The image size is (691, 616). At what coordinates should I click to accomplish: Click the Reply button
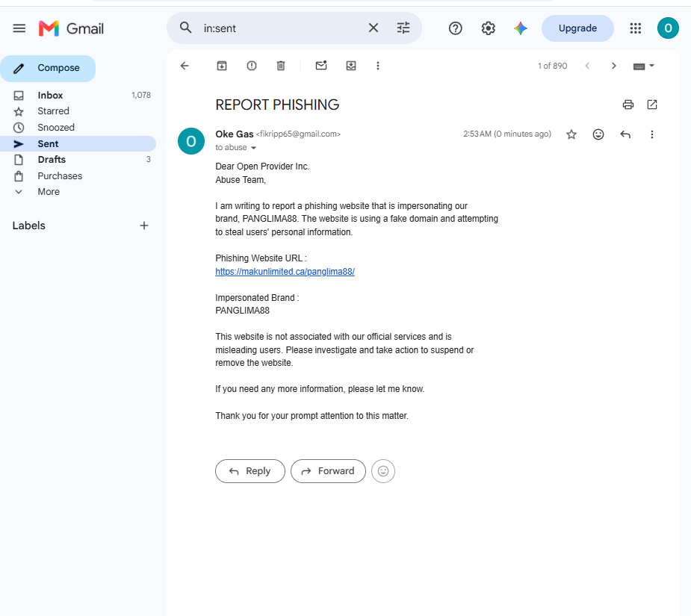[250, 471]
